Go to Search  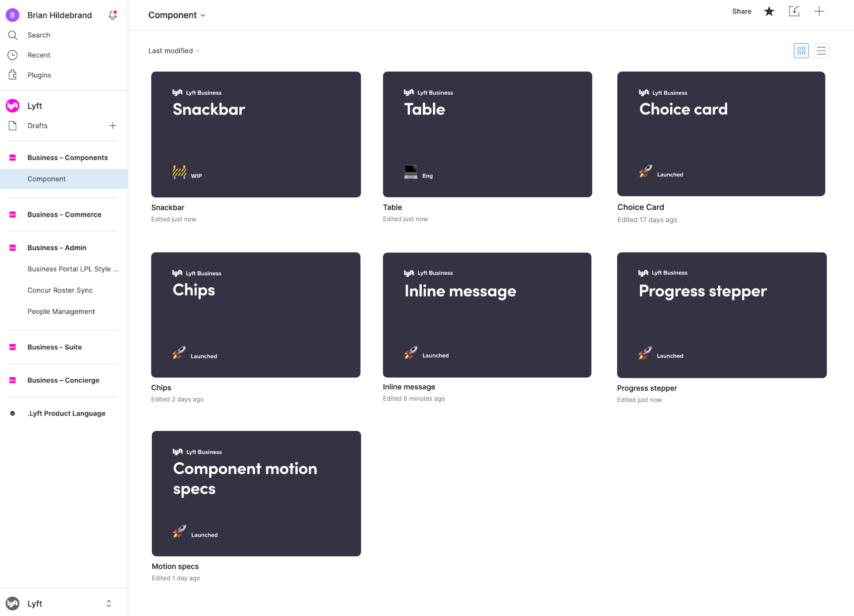(x=39, y=35)
